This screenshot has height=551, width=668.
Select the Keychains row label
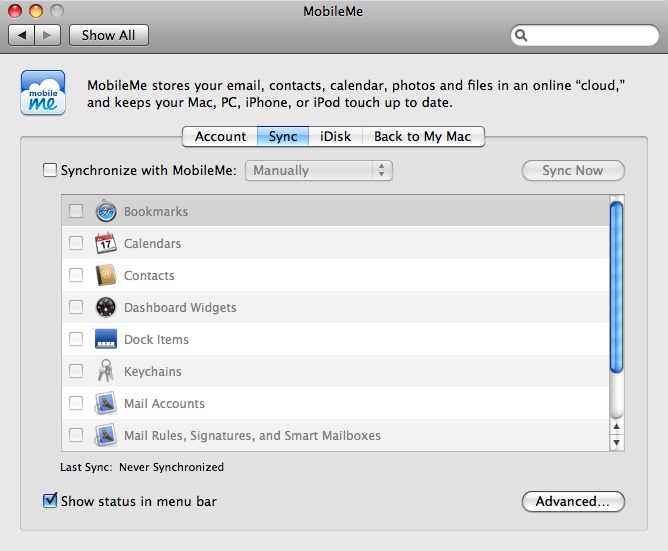click(153, 372)
